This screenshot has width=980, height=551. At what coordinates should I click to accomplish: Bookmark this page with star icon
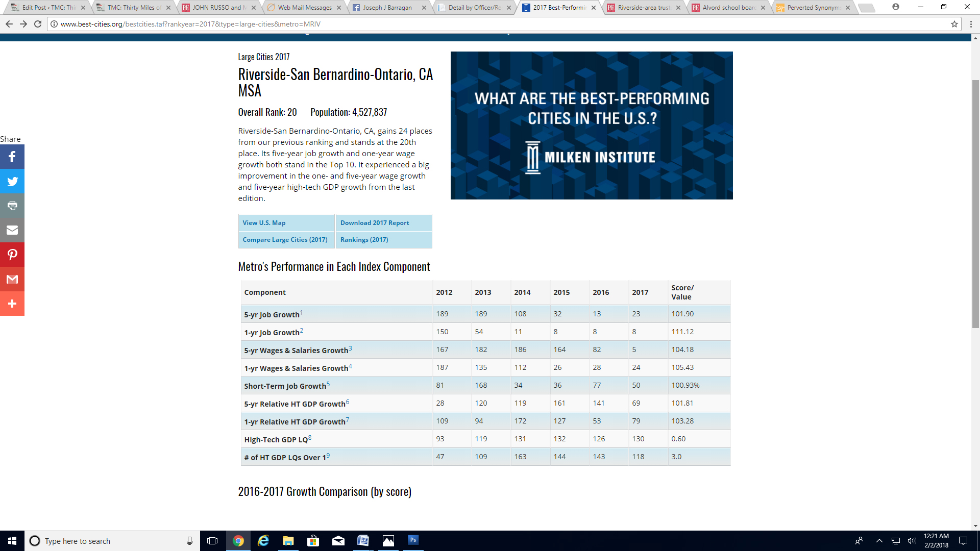point(954,24)
